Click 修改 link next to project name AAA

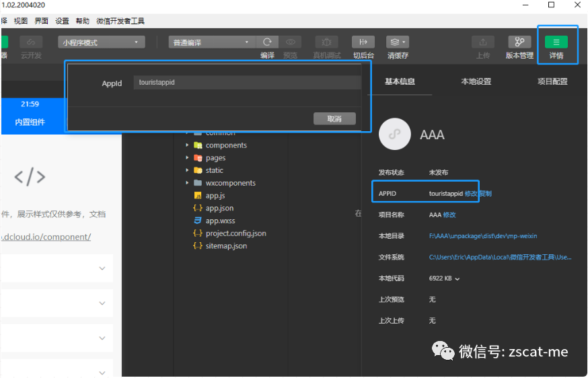pyautogui.click(x=449, y=215)
